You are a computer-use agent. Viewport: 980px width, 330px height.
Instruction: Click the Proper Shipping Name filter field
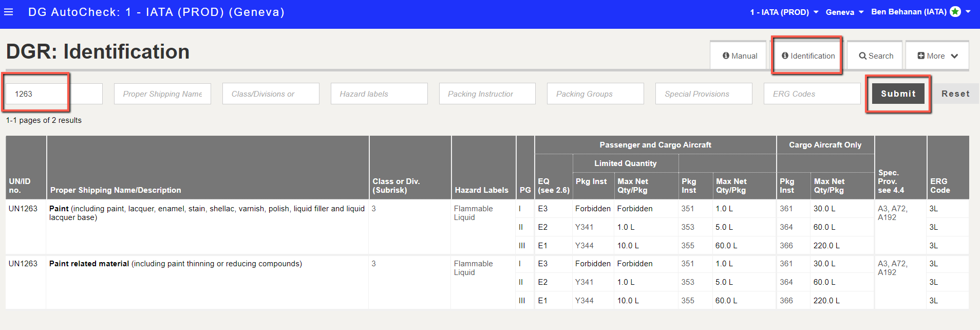pos(162,94)
